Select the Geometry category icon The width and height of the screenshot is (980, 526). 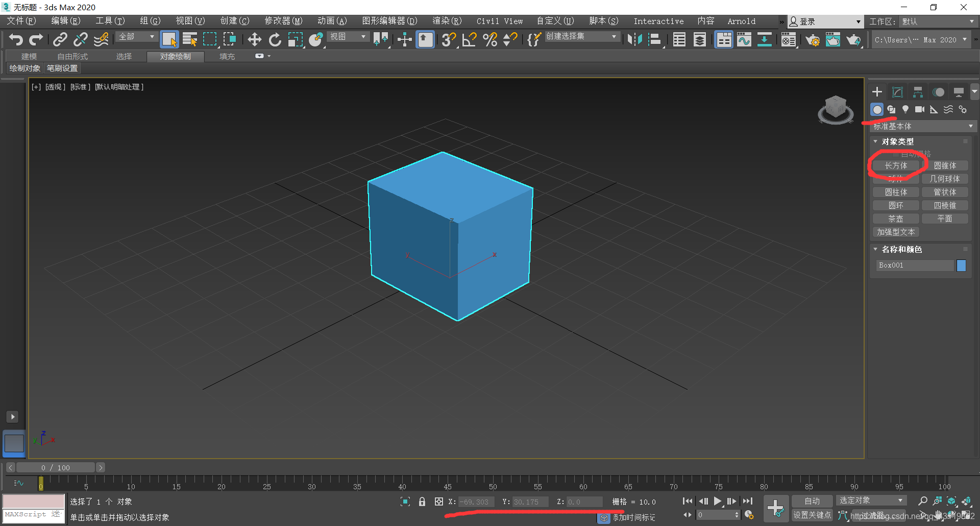(x=877, y=109)
